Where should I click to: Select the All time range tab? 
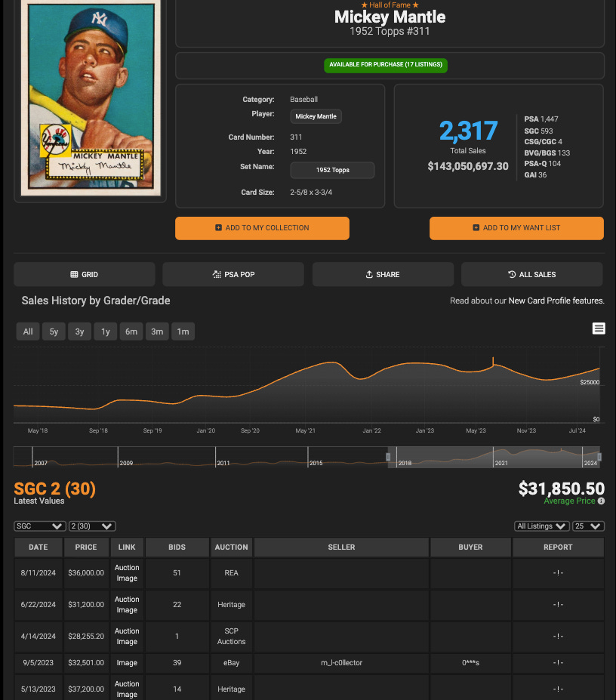point(28,331)
